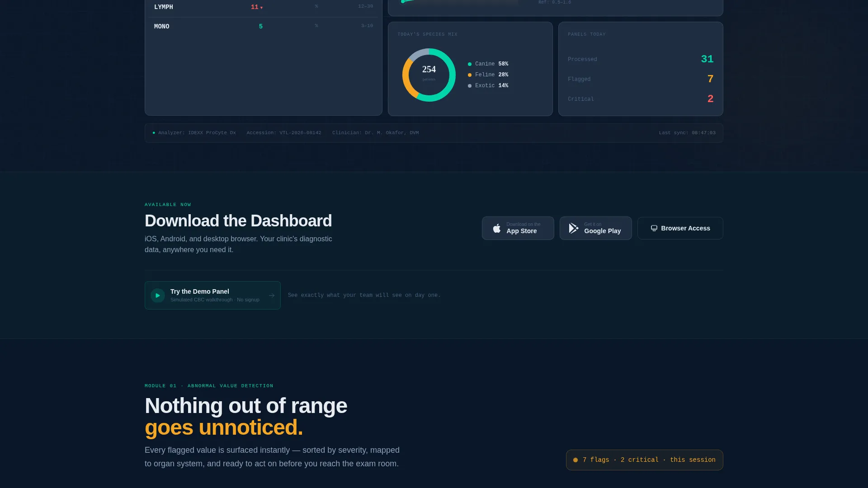868x488 pixels.
Task: Click the MONO value 5
Action: 261,27
